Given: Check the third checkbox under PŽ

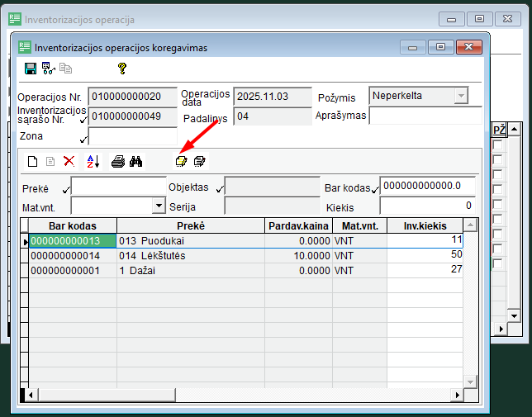Looking at the screenshot, I should click(497, 175).
